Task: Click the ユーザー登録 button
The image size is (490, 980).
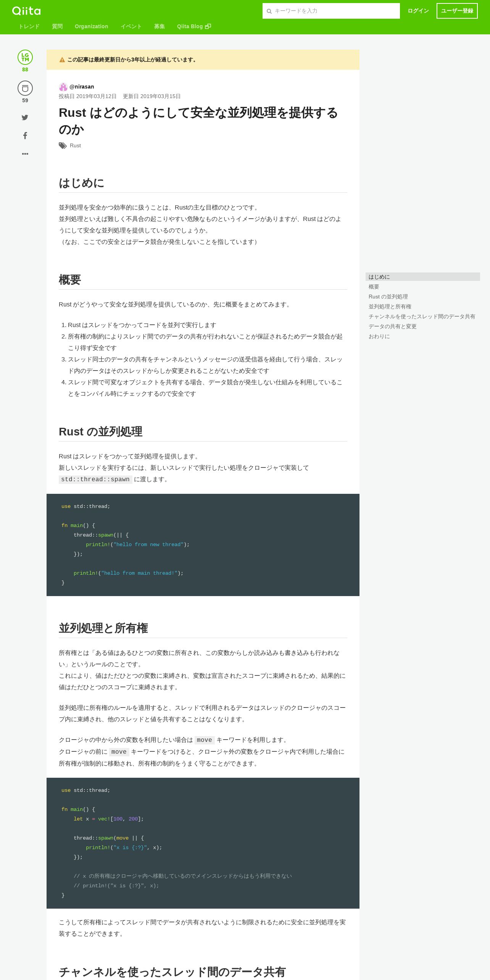Action: point(457,11)
